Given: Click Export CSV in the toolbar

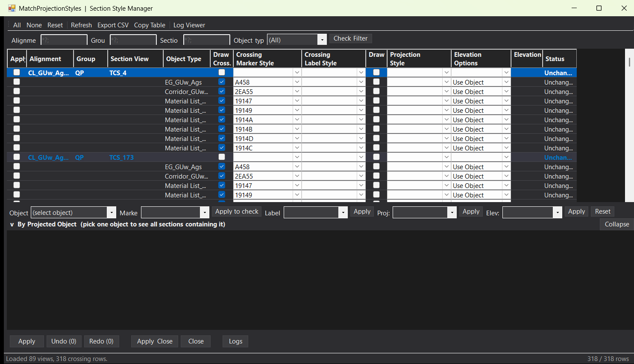Looking at the screenshot, I should pos(113,25).
